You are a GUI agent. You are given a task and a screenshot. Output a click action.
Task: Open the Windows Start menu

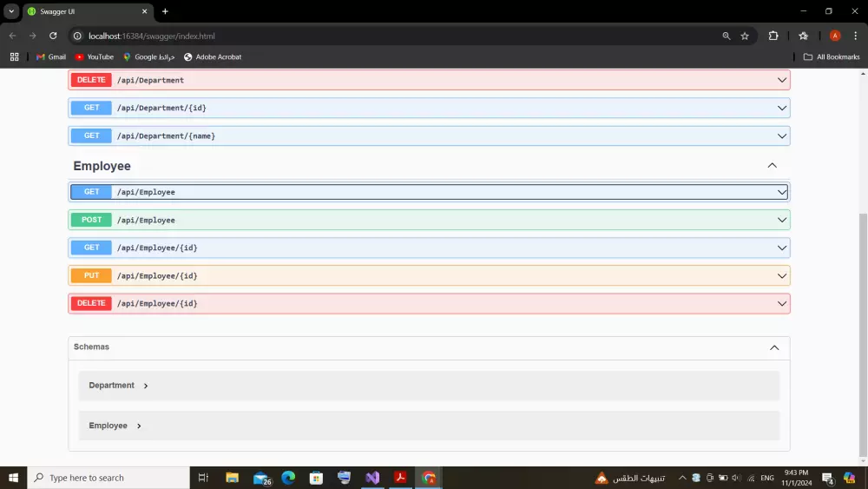pyautogui.click(x=13, y=478)
